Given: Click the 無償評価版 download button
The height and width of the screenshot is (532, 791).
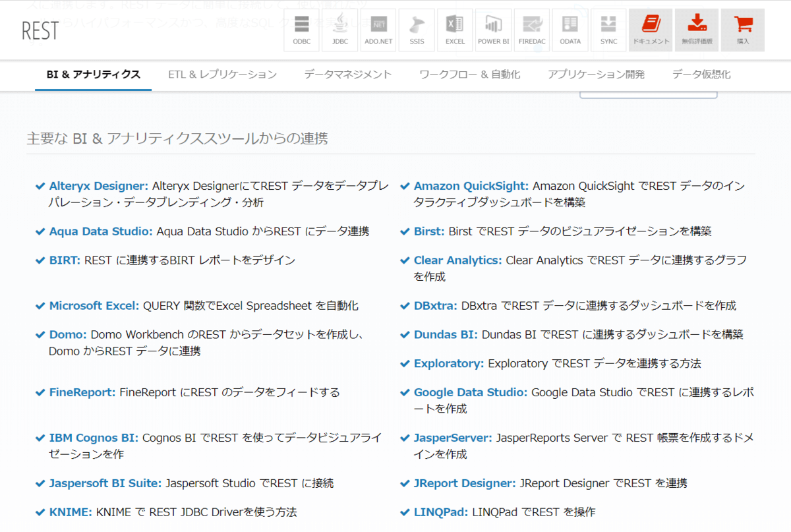Looking at the screenshot, I should click(697, 30).
